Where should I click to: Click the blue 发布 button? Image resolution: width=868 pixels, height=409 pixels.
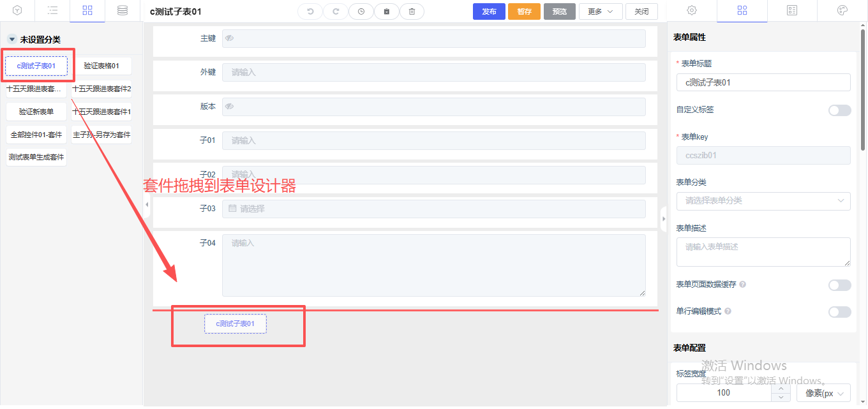pyautogui.click(x=489, y=11)
